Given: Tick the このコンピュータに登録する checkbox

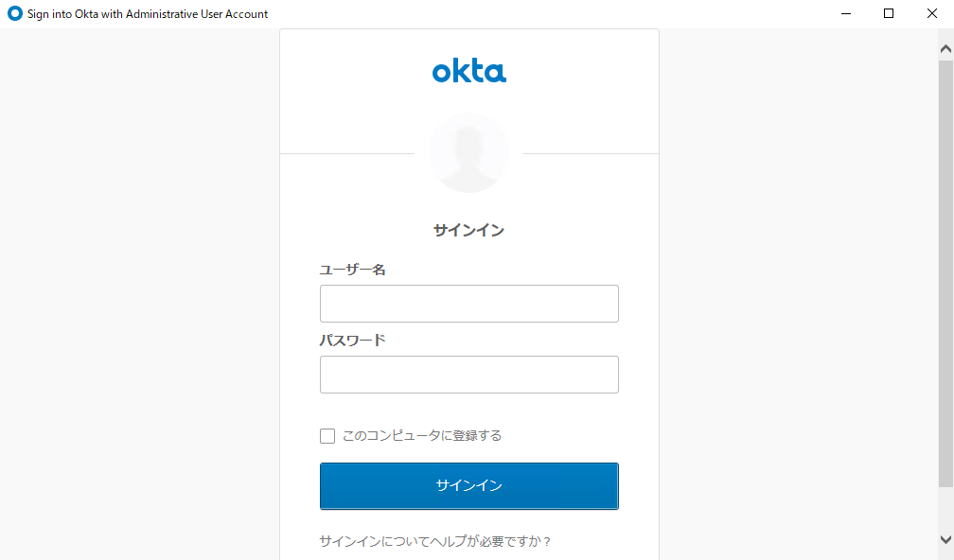Looking at the screenshot, I should point(327,436).
